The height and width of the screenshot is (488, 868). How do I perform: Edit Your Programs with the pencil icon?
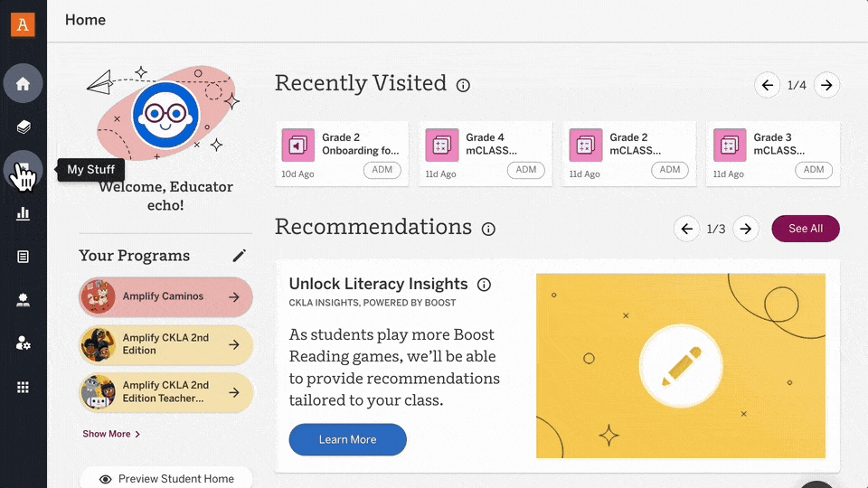click(239, 256)
